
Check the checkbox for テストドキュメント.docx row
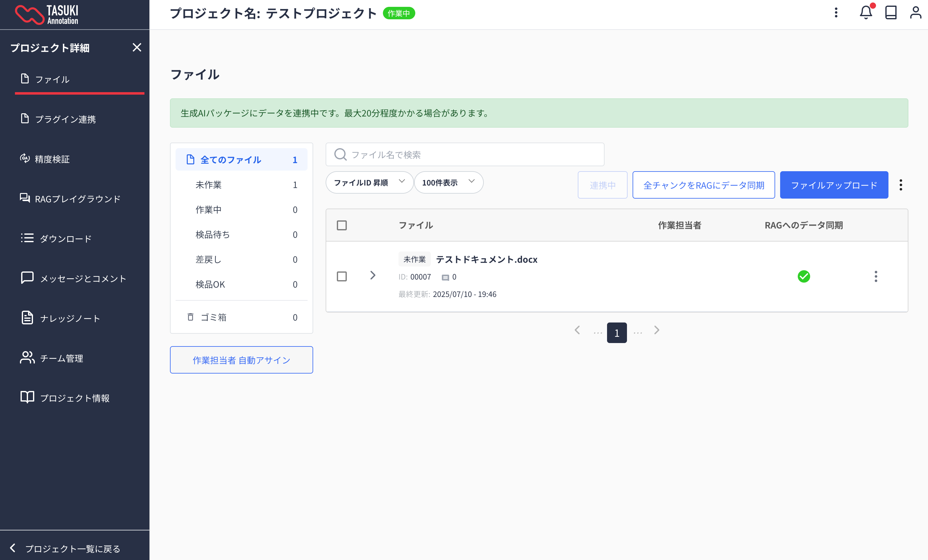click(342, 276)
